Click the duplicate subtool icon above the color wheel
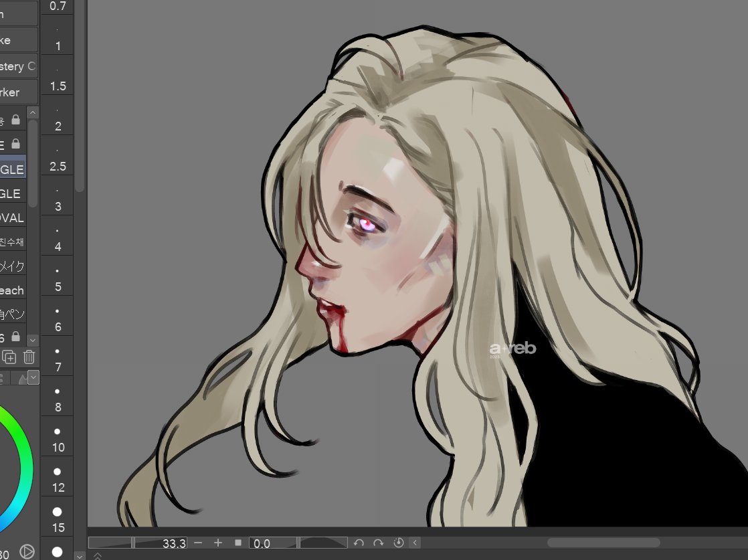The height and width of the screenshot is (560, 748). (9, 357)
